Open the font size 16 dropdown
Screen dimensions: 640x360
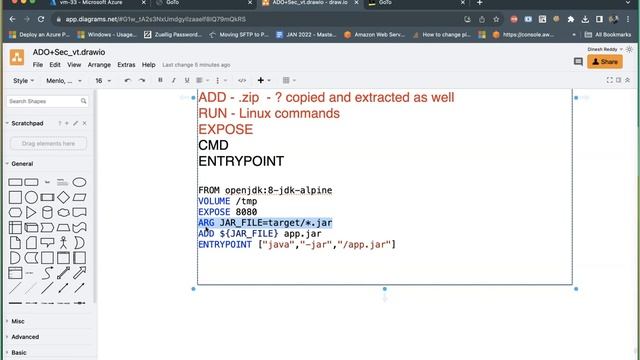(103, 81)
